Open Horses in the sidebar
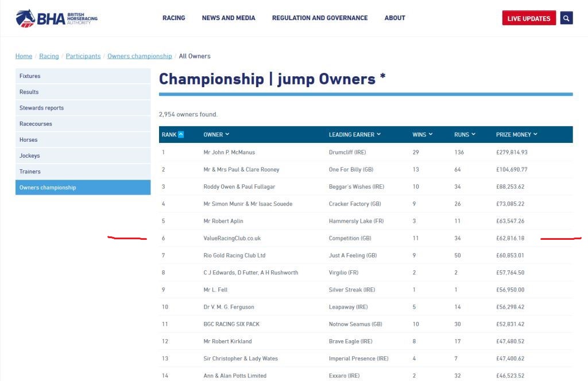588x381 pixels. coord(83,140)
